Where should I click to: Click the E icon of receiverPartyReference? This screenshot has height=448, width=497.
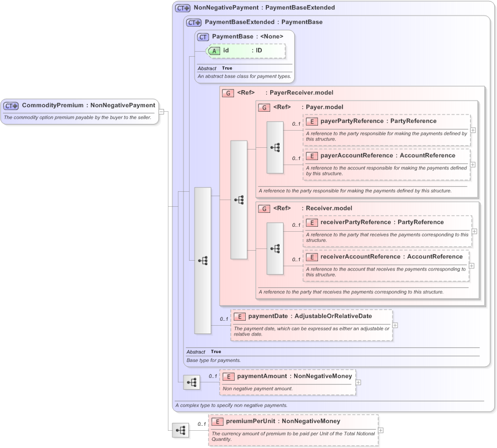312,222
